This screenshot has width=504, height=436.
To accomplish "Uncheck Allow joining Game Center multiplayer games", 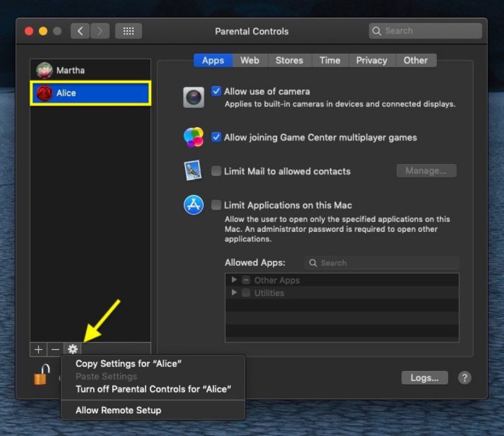I will pos(217,137).
